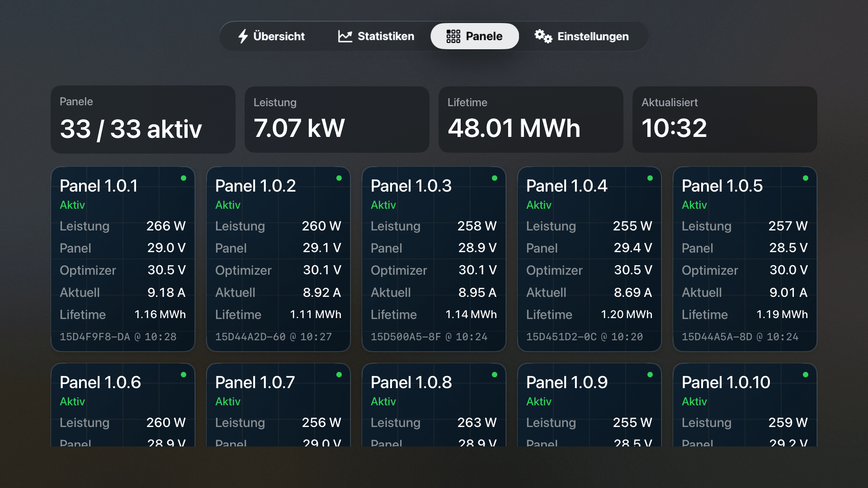The width and height of the screenshot is (868, 488).
Task: Select the Panel 1.0.2 card title
Action: click(x=255, y=186)
